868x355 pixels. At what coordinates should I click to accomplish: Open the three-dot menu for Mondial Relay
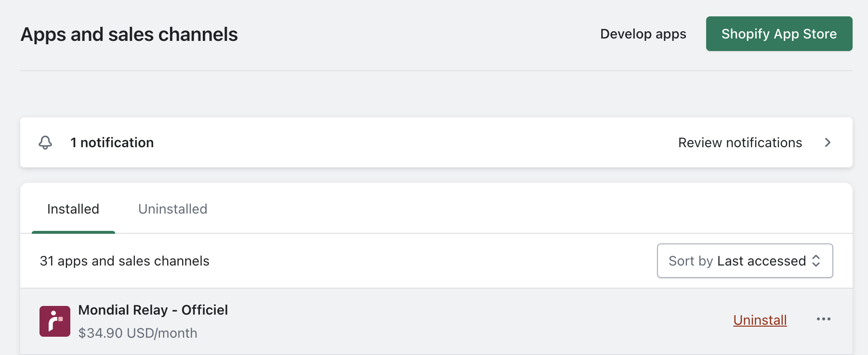823,319
